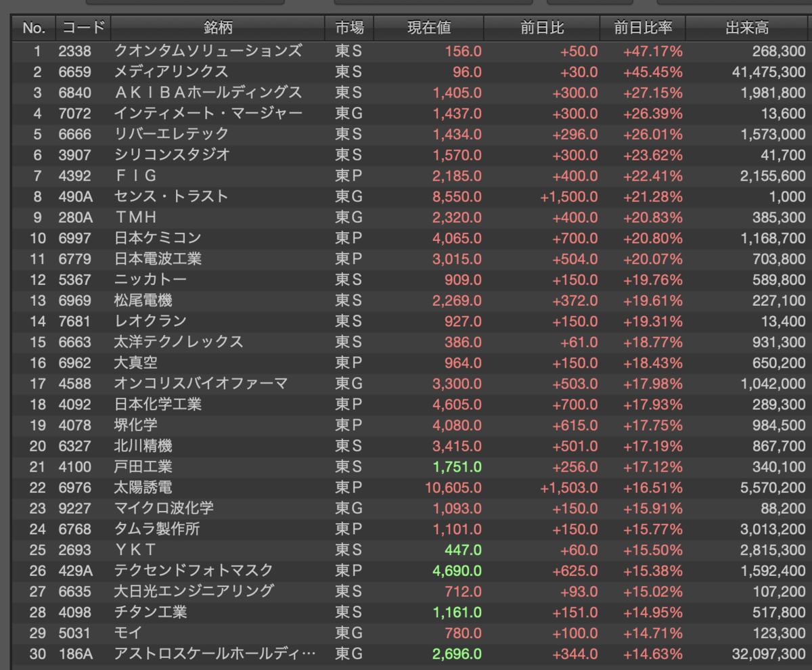Select 日本ケミコン stock name
The height and width of the screenshot is (670, 812).
coord(158,238)
